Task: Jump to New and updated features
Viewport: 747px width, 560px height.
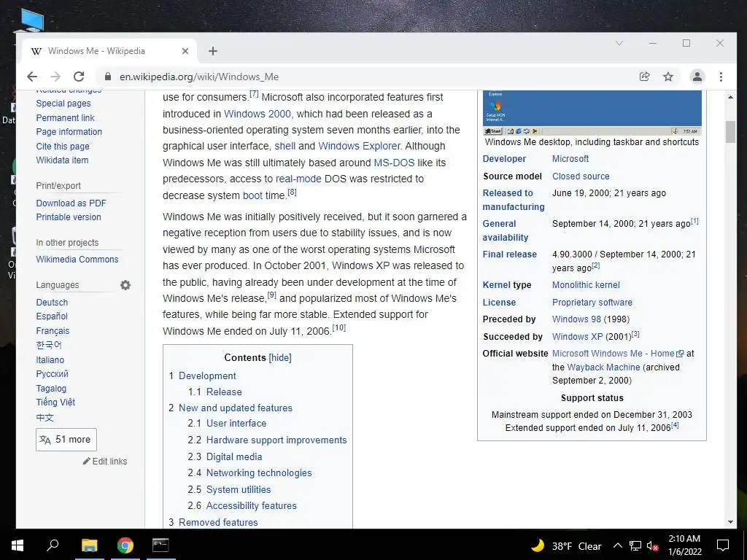Action: (x=236, y=408)
